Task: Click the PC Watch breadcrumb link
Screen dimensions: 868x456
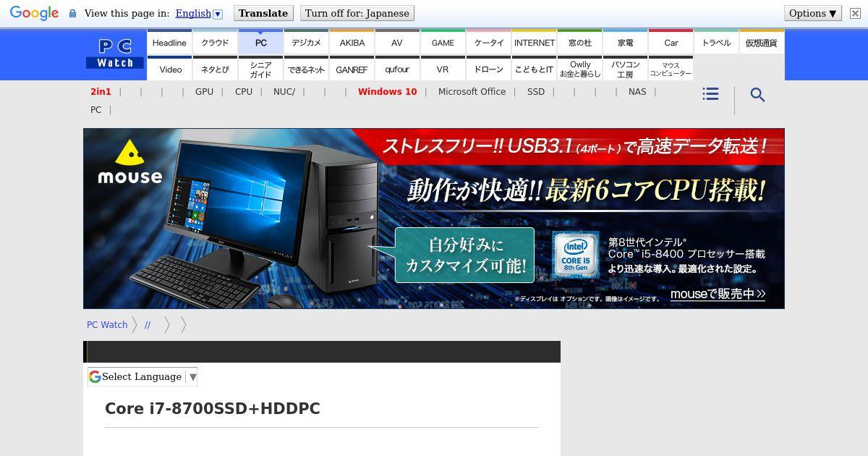Action: pos(107,325)
